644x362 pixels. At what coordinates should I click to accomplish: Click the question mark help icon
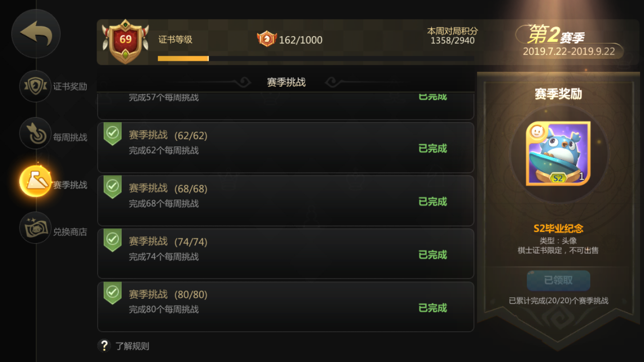(104, 345)
